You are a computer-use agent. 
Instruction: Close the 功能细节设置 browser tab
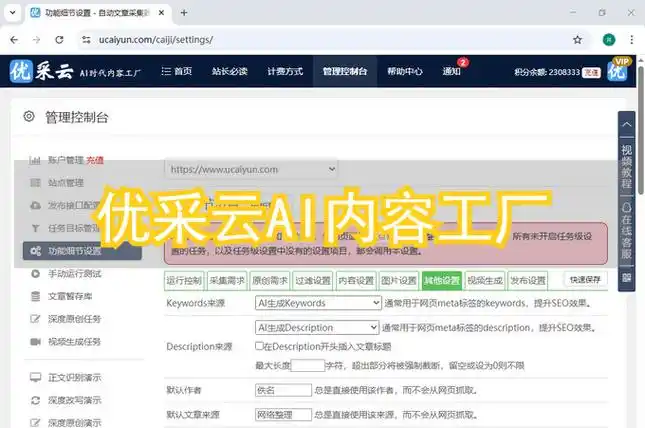point(161,13)
